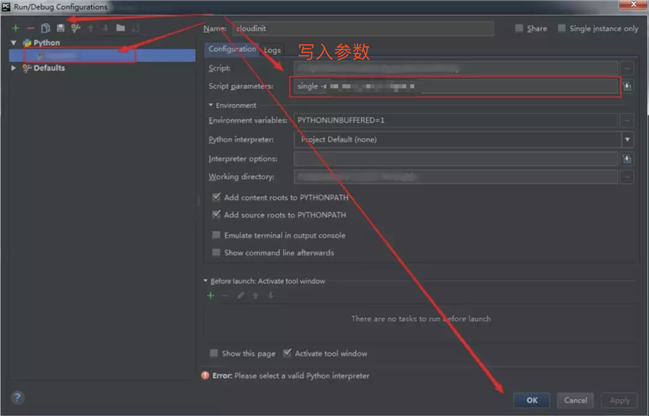The width and height of the screenshot is (649, 416).
Task: Enable Emulate terminal in output console
Action: 216,235
